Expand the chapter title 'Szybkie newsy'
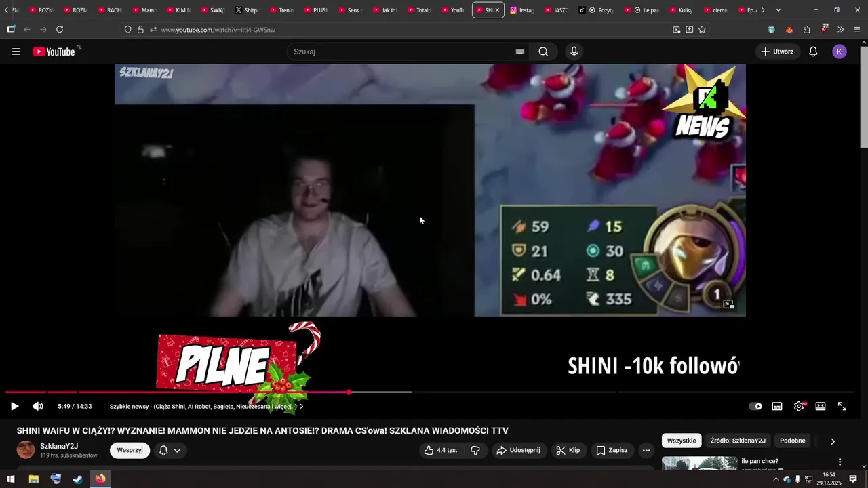Image resolution: width=868 pixels, height=488 pixels. tap(206, 407)
